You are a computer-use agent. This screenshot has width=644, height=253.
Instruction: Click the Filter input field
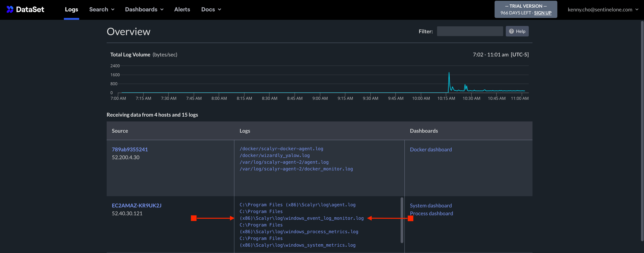(x=470, y=31)
